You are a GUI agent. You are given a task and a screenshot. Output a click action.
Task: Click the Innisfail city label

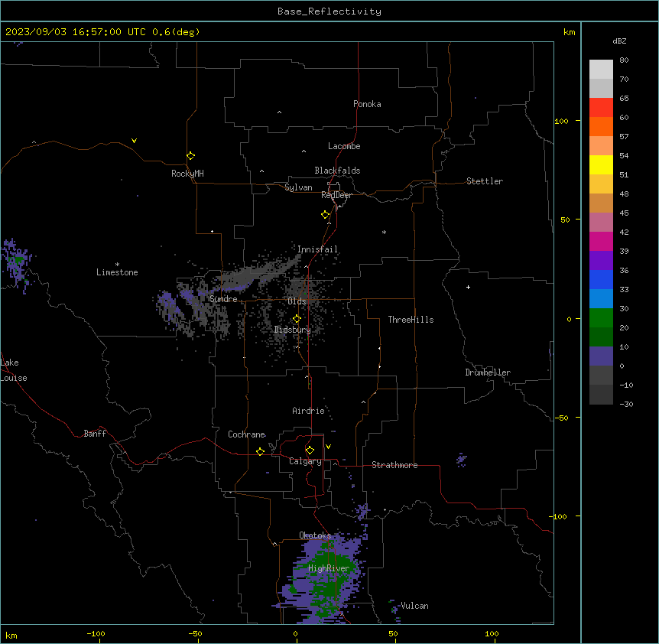tap(317, 249)
